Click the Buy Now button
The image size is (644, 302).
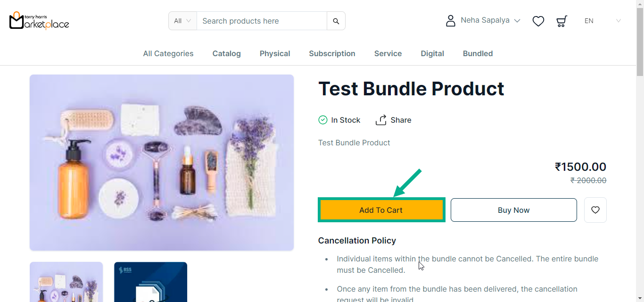click(513, 210)
